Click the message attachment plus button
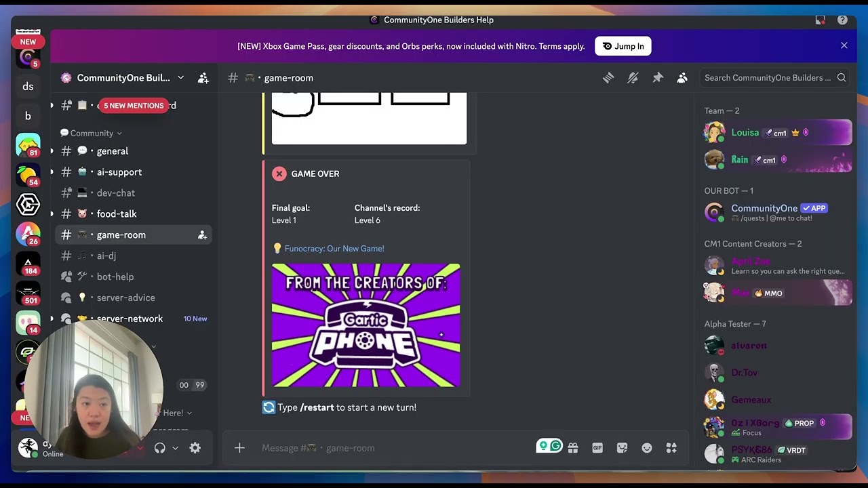This screenshot has height=488, width=868. tap(239, 448)
